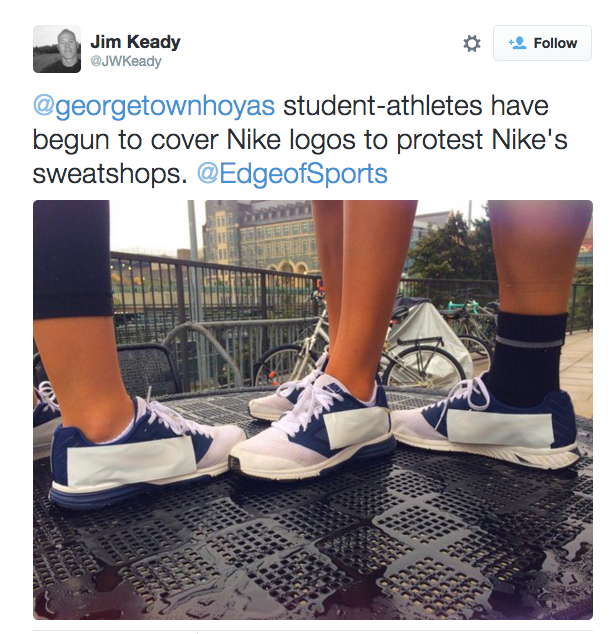View the black and white profile picture

(57, 49)
